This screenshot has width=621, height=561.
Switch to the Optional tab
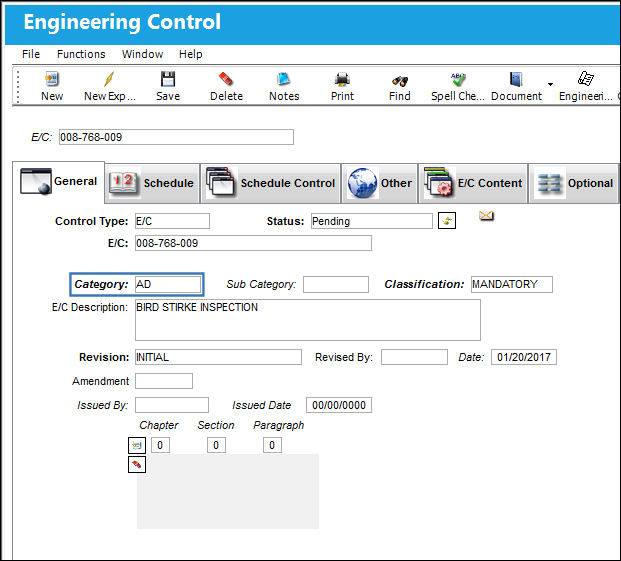pos(574,183)
